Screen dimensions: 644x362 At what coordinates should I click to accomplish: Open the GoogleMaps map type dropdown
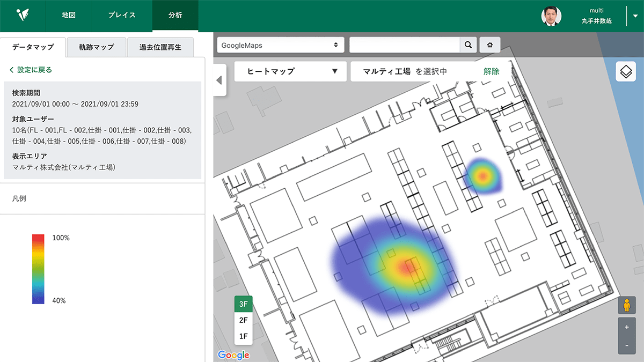click(x=281, y=46)
